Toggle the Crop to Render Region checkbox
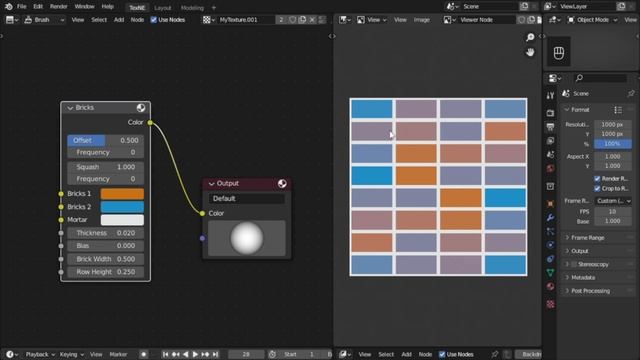This screenshot has width=640, height=360. [597, 189]
